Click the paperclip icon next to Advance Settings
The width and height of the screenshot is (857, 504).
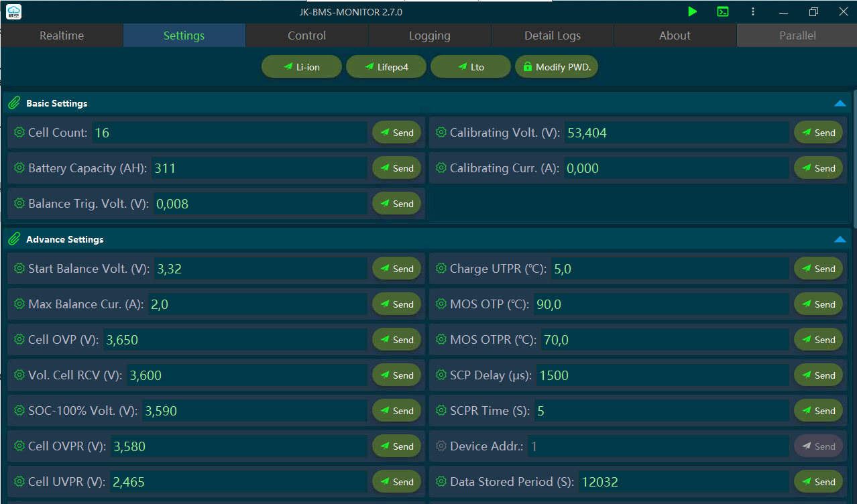14,239
